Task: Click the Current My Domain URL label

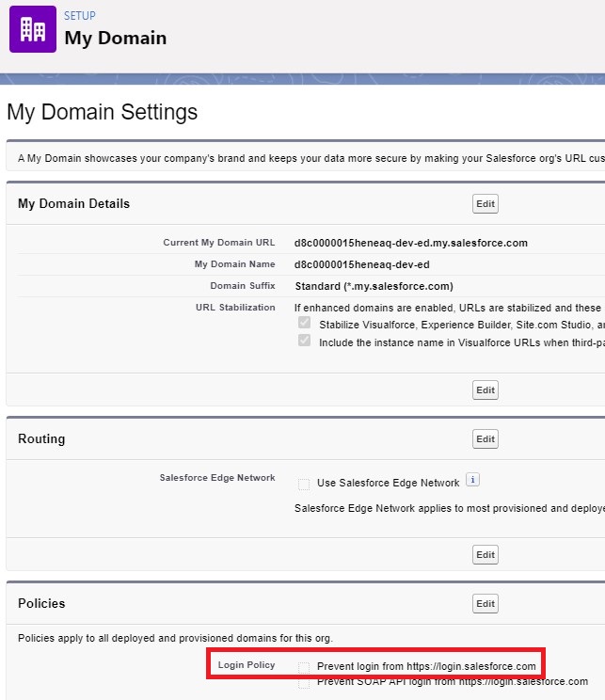Action: (219, 243)
